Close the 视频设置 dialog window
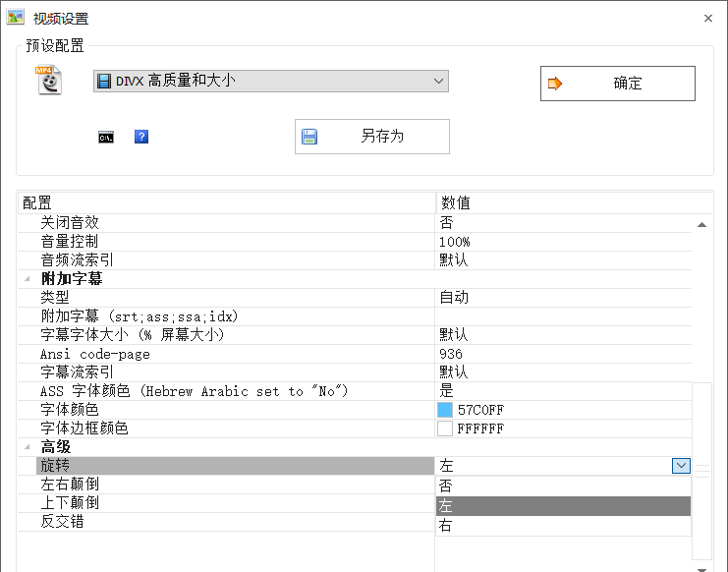The width and height of the screenshot is (728, 572). (x=708, y=18)
